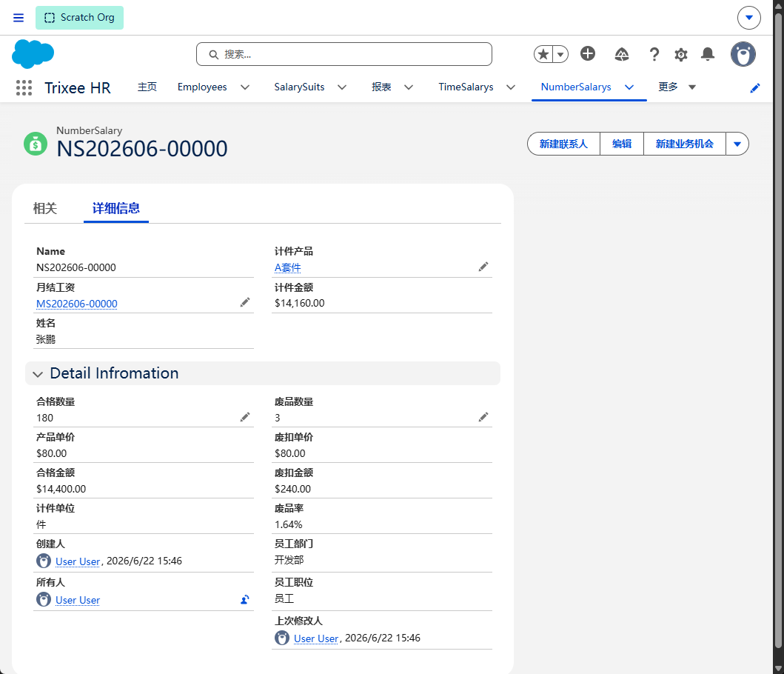This screenshot has height=674, width=784.
Task: Click the Favorites star icon
Action: point(543,54)
